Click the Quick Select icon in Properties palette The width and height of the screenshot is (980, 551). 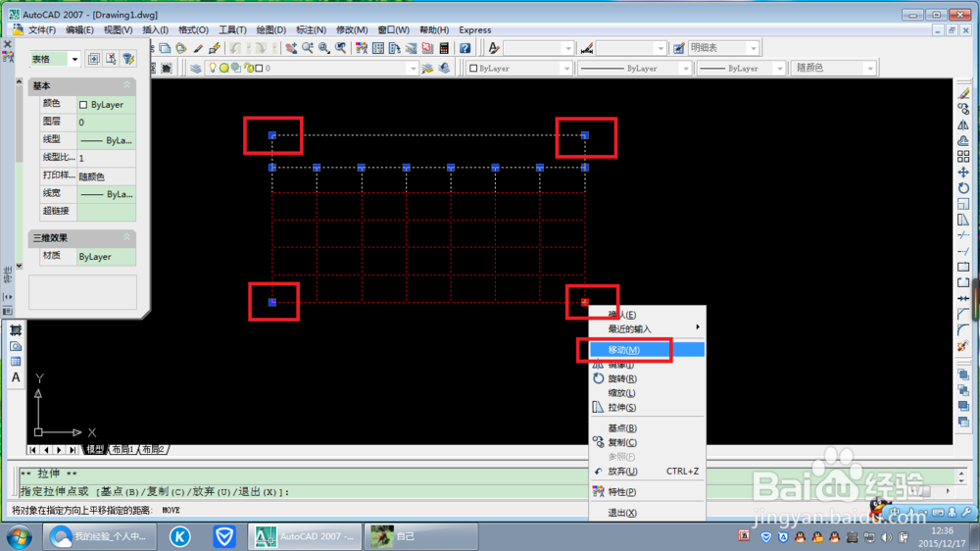pyautogui.click(x=128, y=59)
